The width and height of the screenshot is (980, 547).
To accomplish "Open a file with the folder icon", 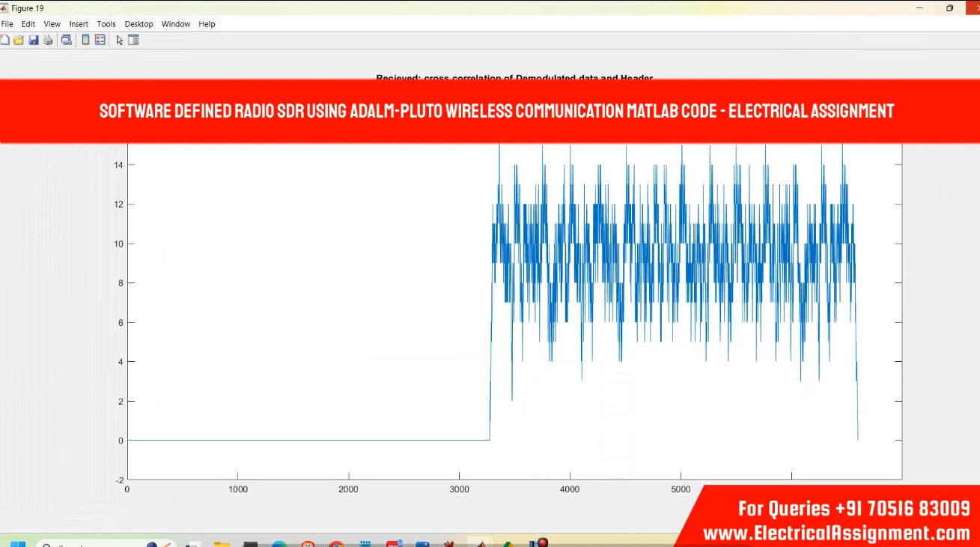I will pos(19,40).
